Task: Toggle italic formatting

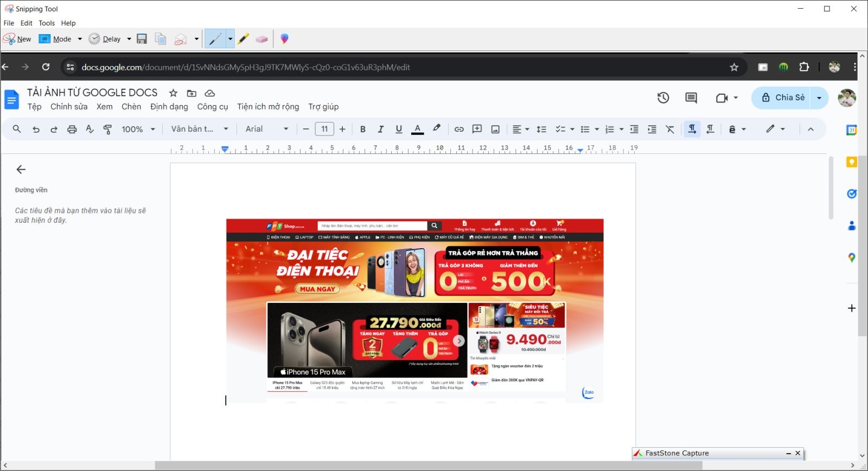Action: [x=381, y=129]
